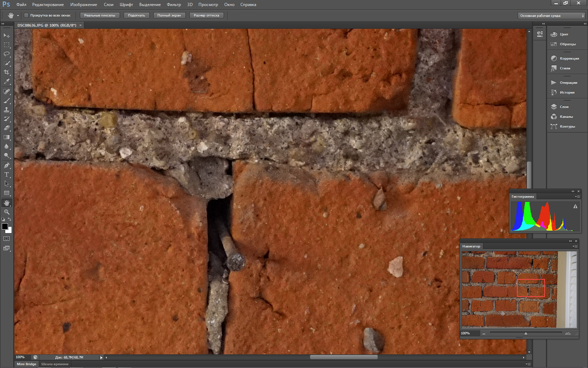Open the Navigator panel options menu

[x=575, y=246]
